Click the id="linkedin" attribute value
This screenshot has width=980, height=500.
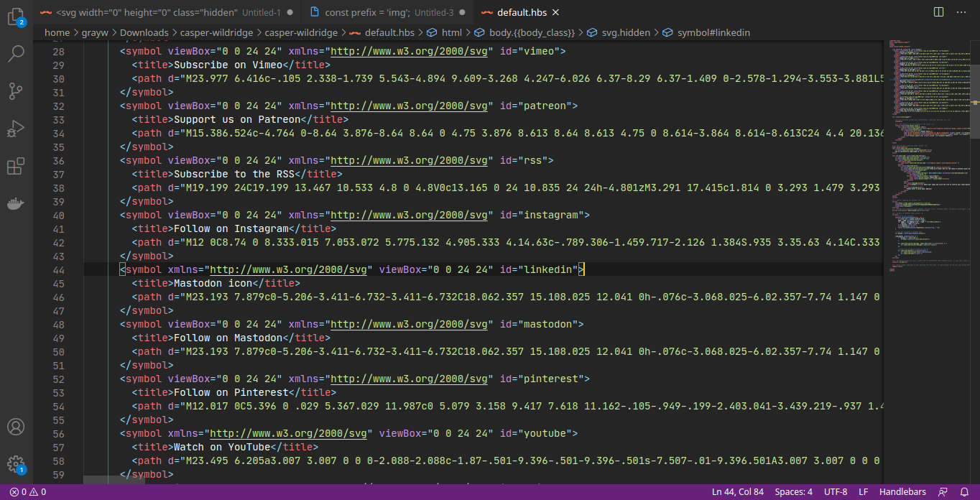548,270
